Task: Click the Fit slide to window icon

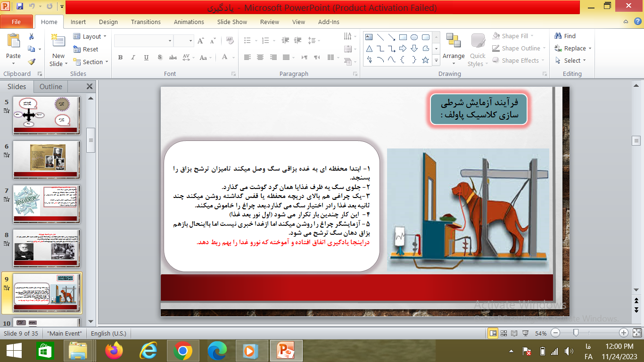Action: [x=636, y=333]
